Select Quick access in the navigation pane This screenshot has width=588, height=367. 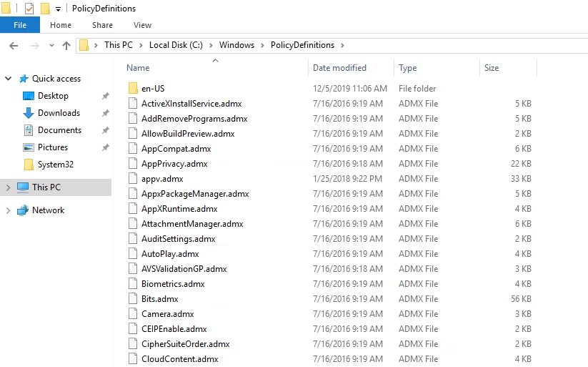pyautogui.click(x=56, y=79)
